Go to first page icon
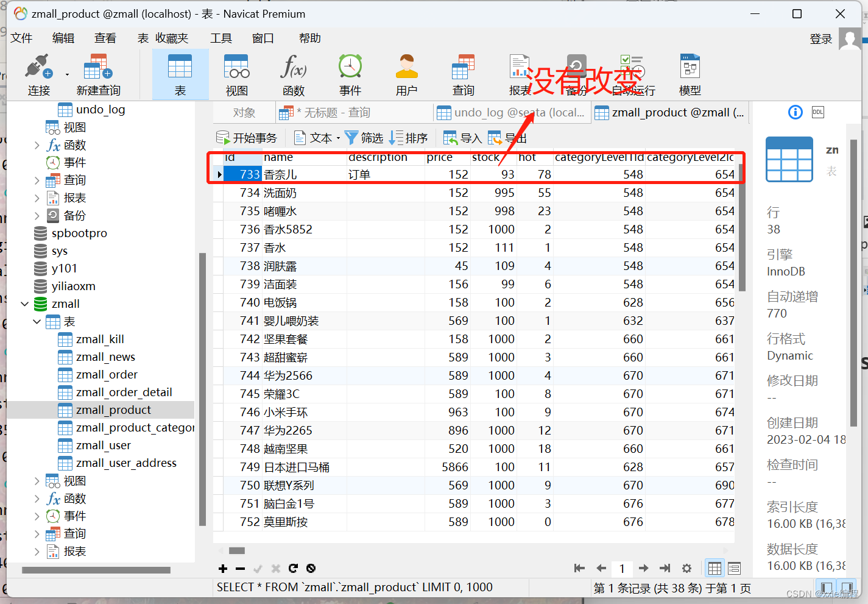Image resolution: width=868 pixels, height=604 pixels. [x=579, y=569]
